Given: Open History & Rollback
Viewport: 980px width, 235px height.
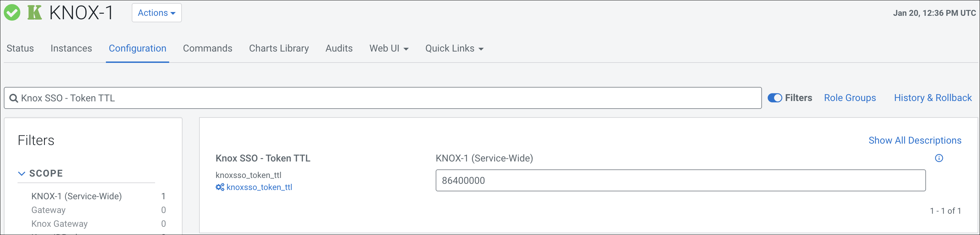Looking at the screenshot, I should pyautogui.click(x=933, y=98).
